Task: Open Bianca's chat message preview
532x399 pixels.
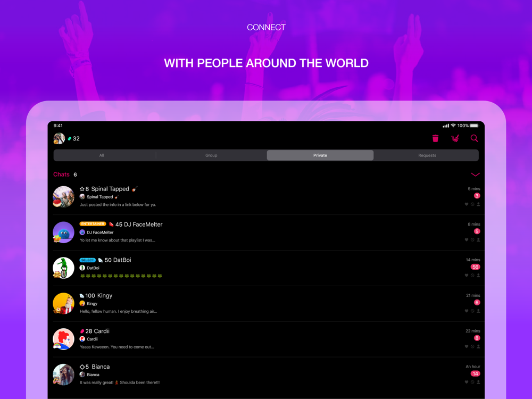Action: [x=119, y=383]
